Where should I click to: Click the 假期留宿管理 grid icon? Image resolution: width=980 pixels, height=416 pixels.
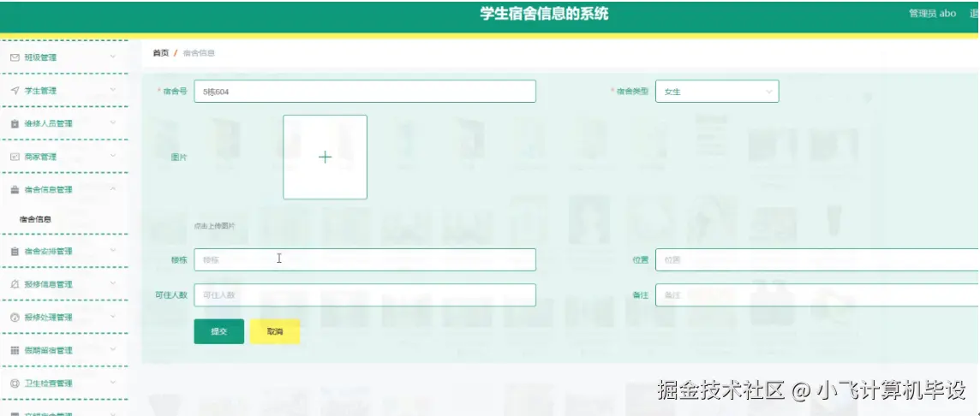pos(15,350)
